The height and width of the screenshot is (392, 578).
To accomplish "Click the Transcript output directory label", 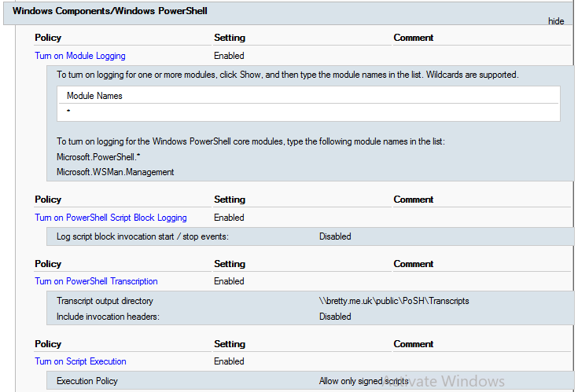I will pos(105,301).
